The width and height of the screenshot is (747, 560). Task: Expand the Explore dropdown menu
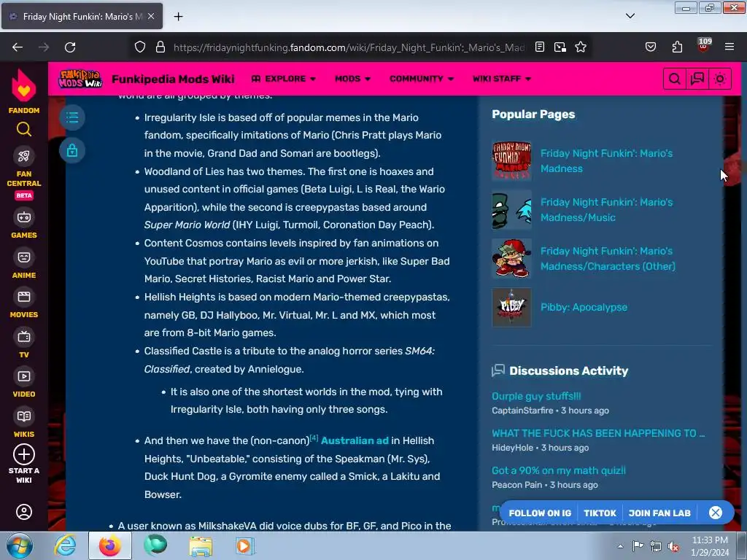pos(284,79)
